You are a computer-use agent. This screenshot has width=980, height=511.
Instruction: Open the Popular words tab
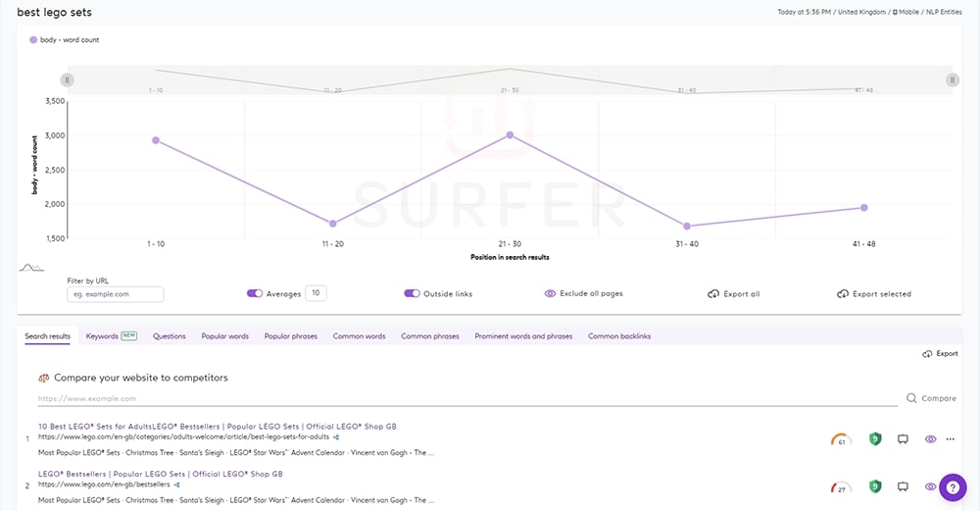coord(225,335)
